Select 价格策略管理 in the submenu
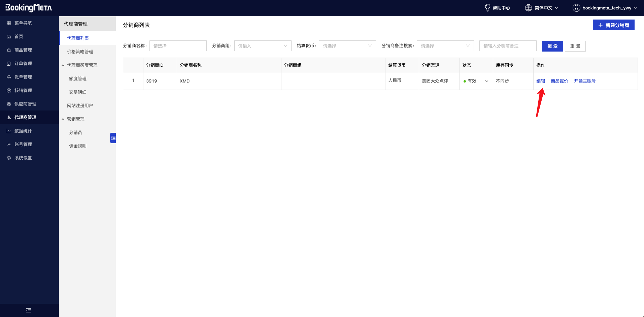Image resolution: width=644 pixels, height=317 pixels. 80,52
